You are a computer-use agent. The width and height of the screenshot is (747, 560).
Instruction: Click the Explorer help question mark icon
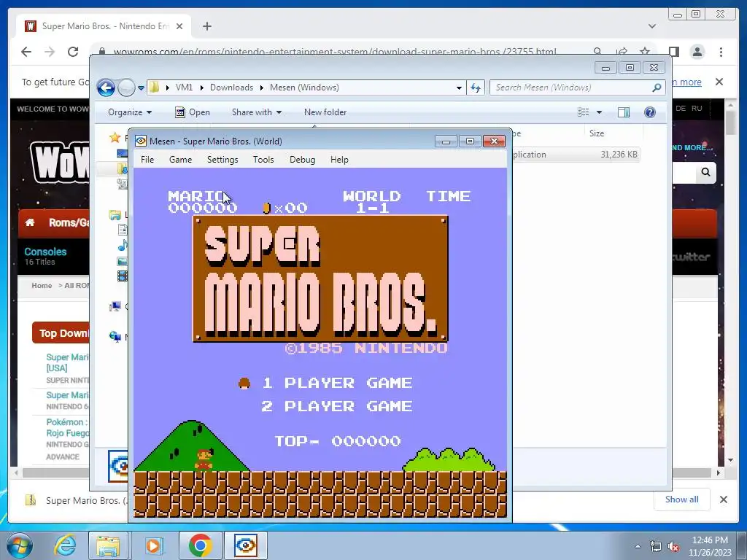pyautogui.click(x=649, y=112)
